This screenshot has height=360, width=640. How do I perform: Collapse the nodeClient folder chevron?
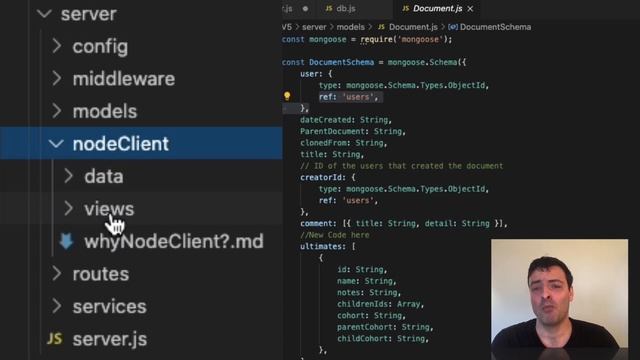point(56,144)
